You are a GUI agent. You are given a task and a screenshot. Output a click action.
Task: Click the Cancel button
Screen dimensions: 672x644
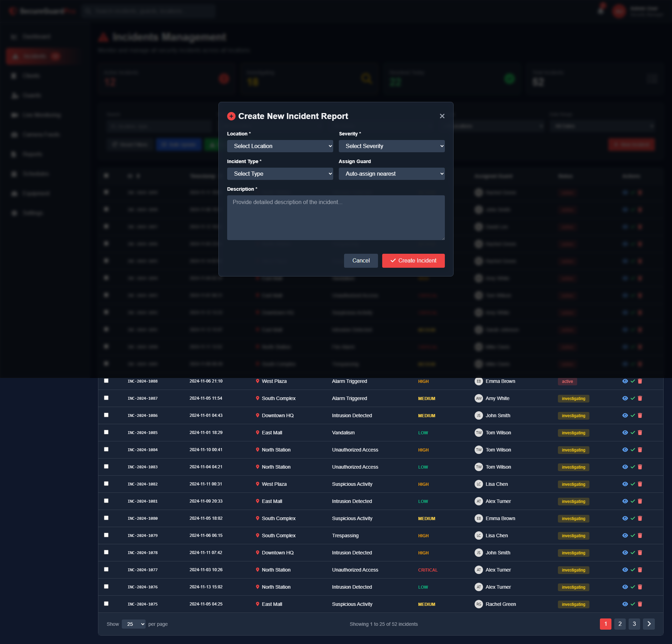click(361, 261)
